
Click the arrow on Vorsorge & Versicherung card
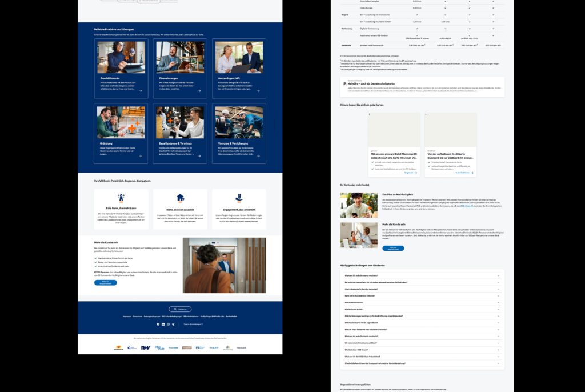pyautogui.click(x=259, y=155)
